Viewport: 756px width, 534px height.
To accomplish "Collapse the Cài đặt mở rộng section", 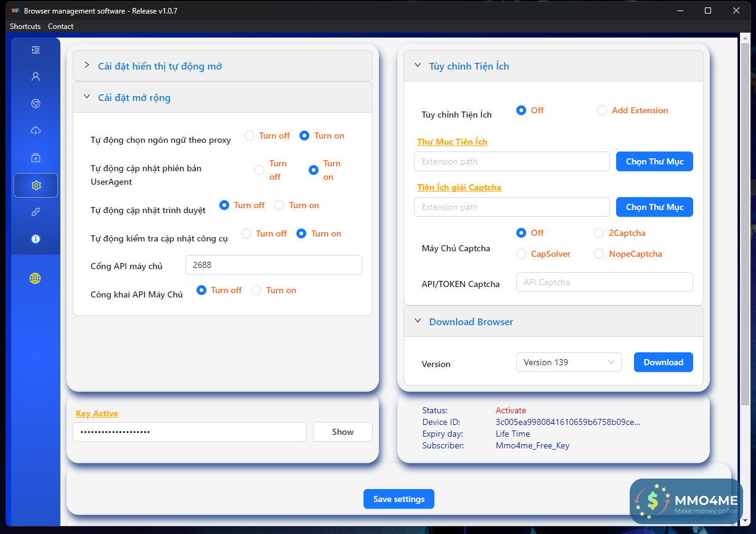I will [222, 97].
